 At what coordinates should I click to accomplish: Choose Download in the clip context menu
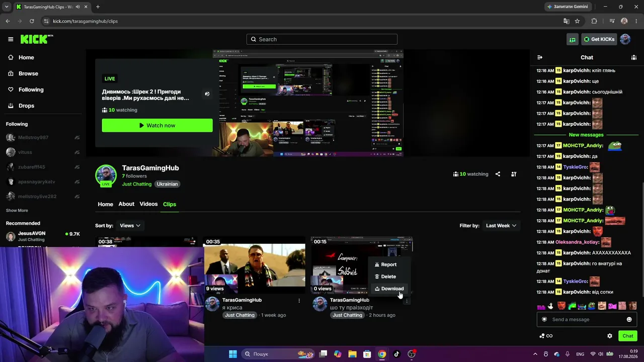pyautogui.click(x=389, y=289)
